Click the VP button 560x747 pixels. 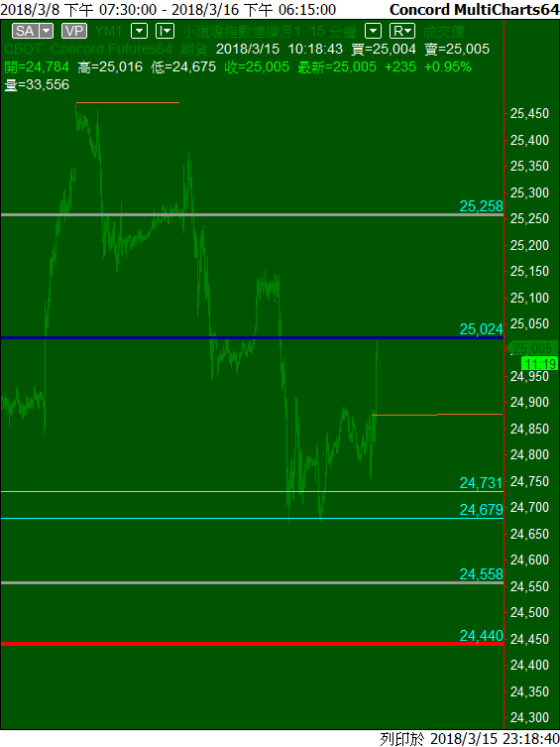(74, 32)
